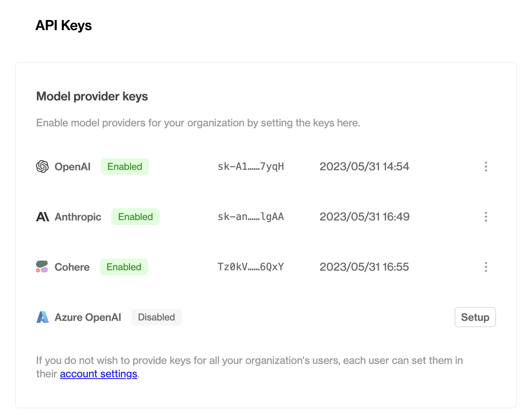
Task: Click the OpenAI Enabled status badge
Action: (x=125, y=166)
